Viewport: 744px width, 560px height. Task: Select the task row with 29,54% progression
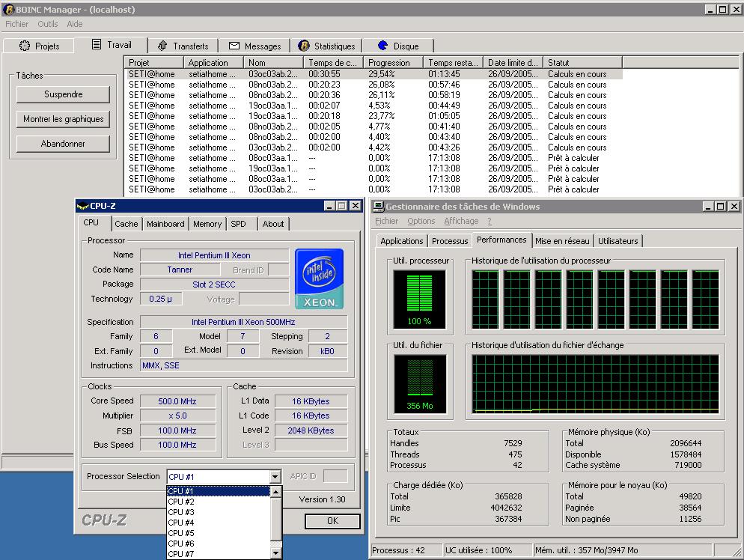[373, 74]
